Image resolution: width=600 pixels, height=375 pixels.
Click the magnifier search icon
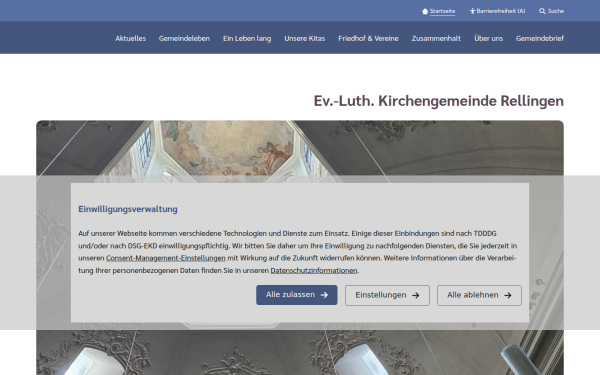[x=542, y=11]
